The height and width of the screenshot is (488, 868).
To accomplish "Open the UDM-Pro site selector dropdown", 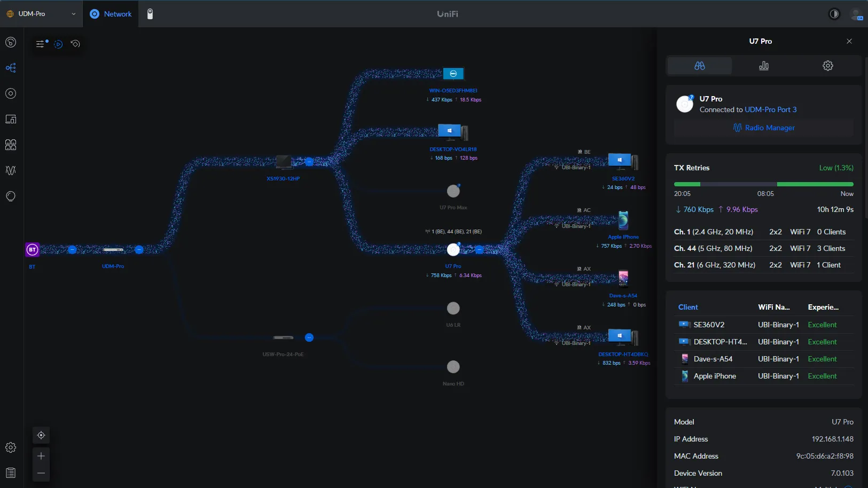I will click(x=41, y=14).
